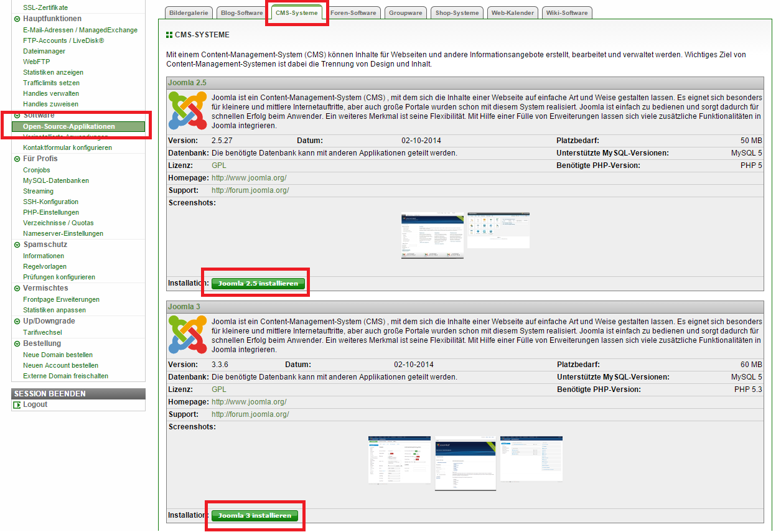Open Frontpage Erweiterungen

pyautogui.click(x=61, y=299)
